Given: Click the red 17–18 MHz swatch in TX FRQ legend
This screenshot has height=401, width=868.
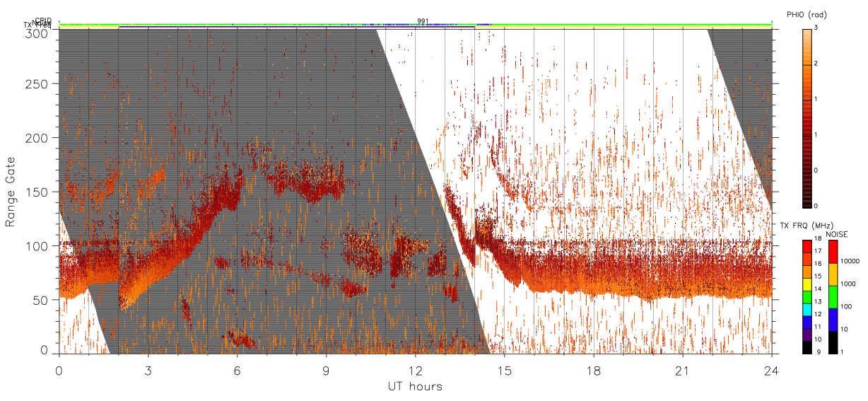Looking at the screenshot, I should point(807,247).
